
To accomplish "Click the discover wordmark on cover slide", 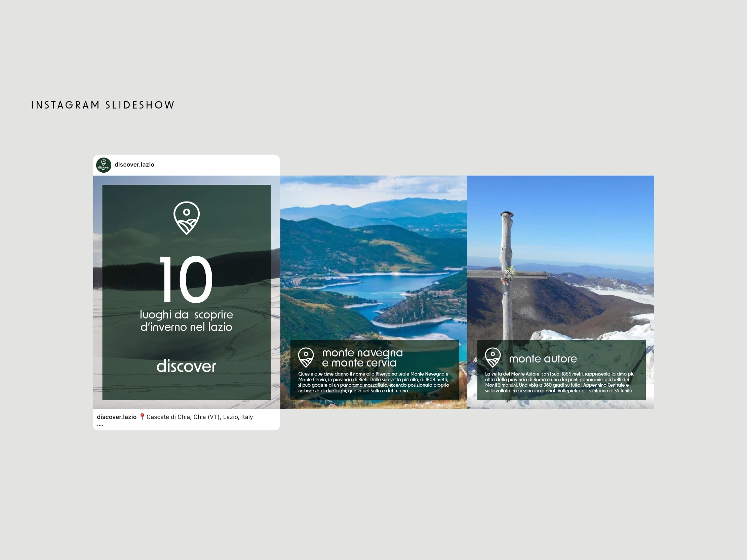I will pos(186,366).
